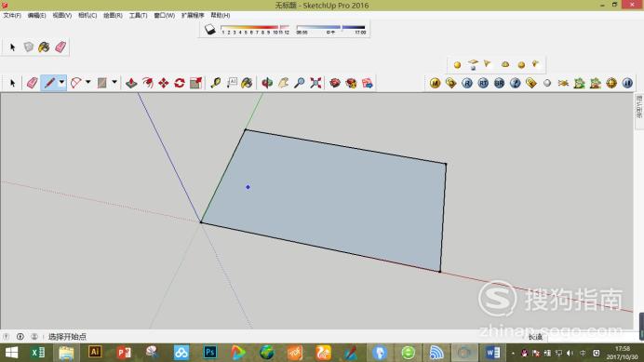Open the 相机(C) menu
The image size is (644, 362).
click(87, 15)
